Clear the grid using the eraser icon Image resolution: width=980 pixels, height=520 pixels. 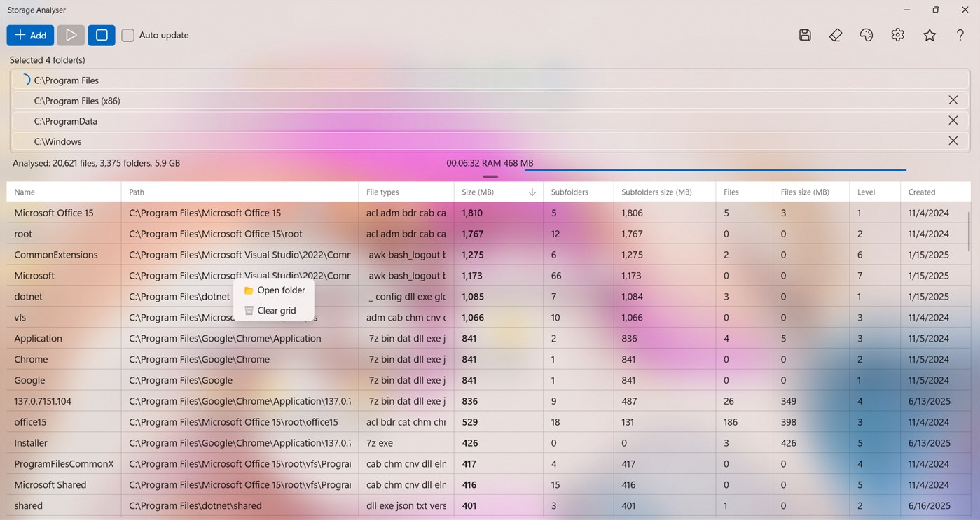pos(835,34)
